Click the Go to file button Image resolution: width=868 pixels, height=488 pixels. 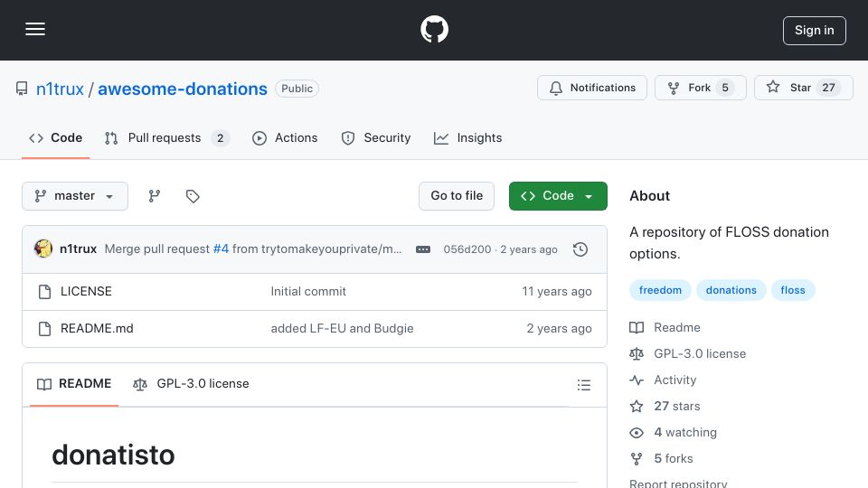tap(457, 196)
